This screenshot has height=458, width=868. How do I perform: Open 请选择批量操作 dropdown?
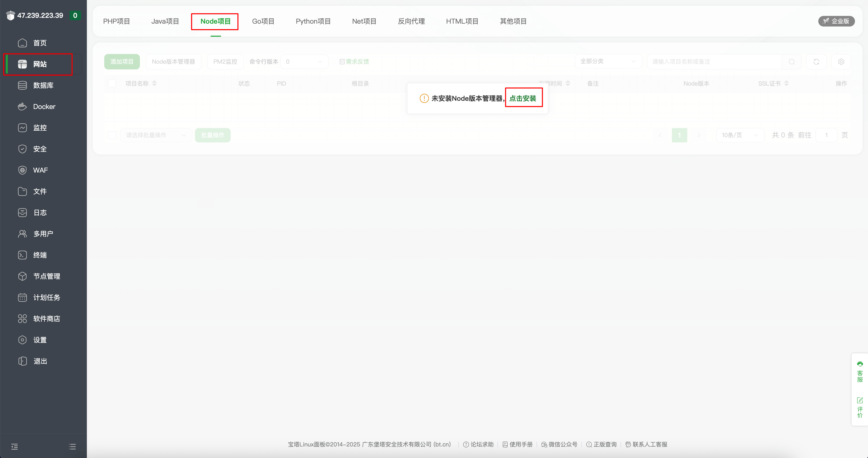point(156,135)
